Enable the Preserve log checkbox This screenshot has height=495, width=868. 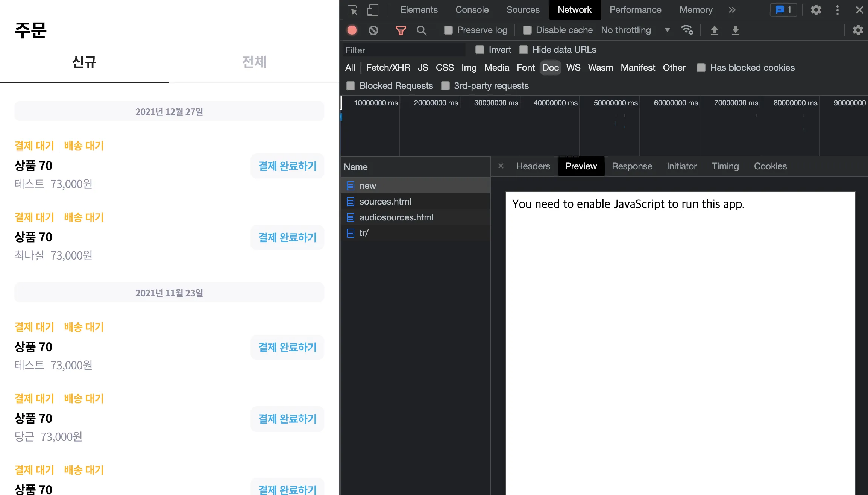[x=448, y=30]
